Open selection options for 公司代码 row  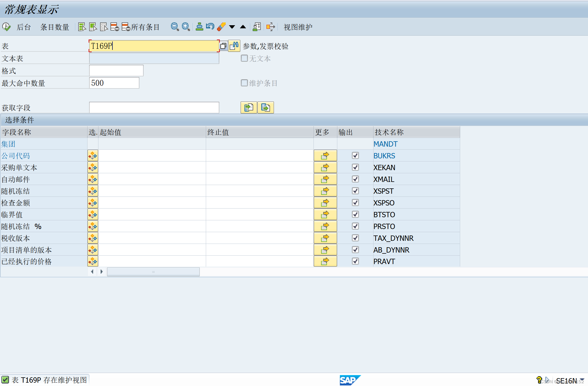click(x=93, y=156)
